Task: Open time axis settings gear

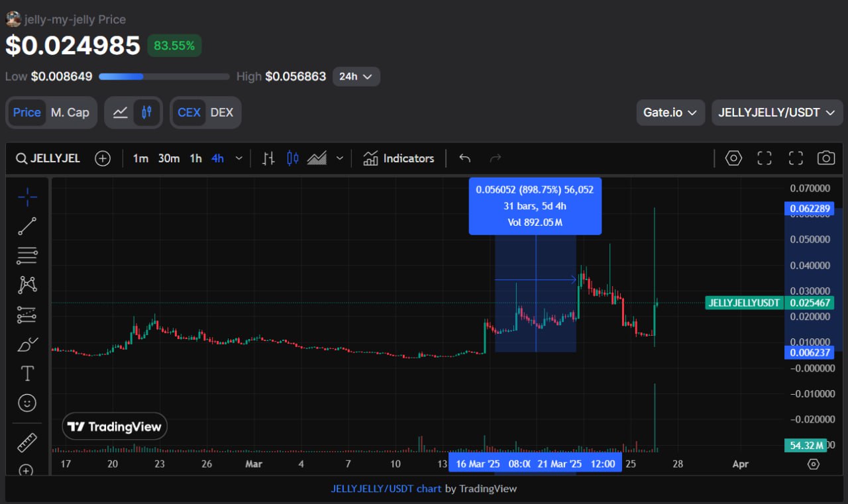Action: 814,464
